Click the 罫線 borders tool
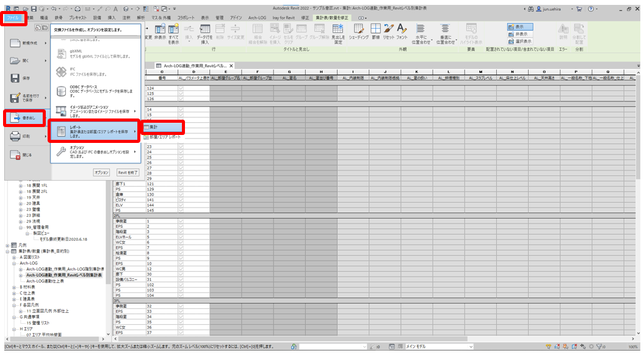 pyautogui.click(x=375, y=32)
